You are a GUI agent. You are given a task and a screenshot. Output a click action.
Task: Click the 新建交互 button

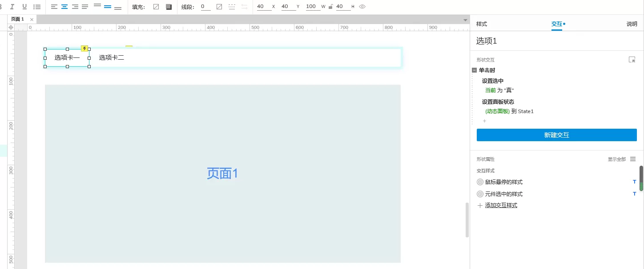[x=557, y=135]
